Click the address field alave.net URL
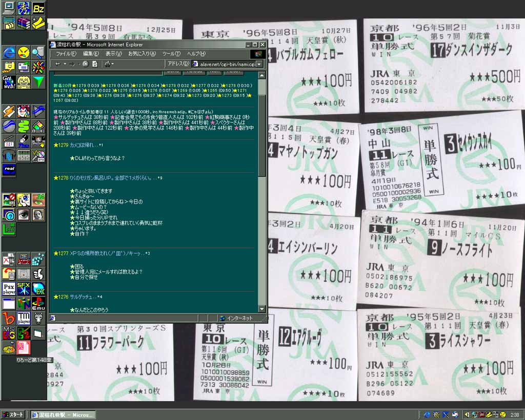This screenshot has width=525, height=420. click(x=225, y=64)
